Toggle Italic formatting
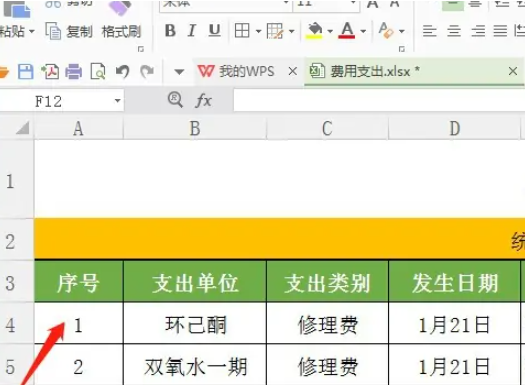This screenshot has width=528, height=385. pos(192,31)
